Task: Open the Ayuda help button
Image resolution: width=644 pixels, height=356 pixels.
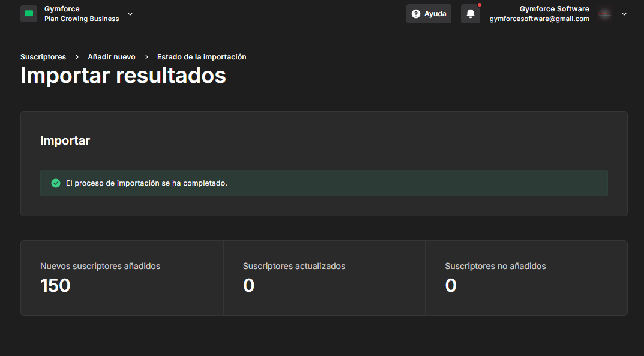Action: pos(429,14)
